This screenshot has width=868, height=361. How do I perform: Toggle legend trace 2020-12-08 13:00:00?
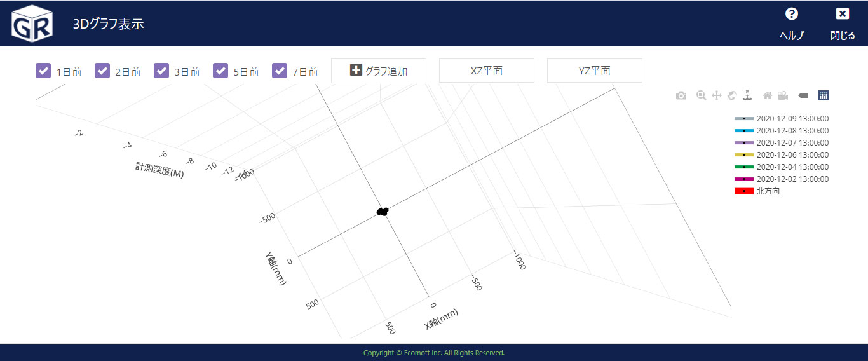click(x=782, y=131)
